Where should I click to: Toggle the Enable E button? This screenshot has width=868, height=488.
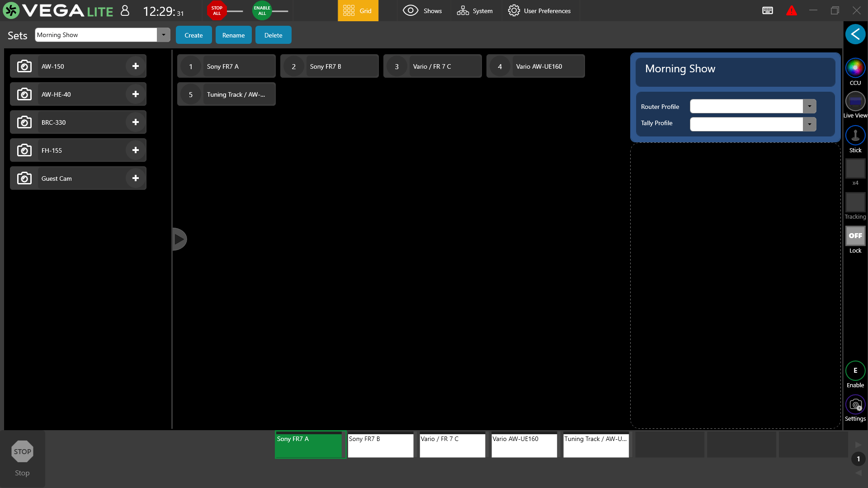(855, 371)
